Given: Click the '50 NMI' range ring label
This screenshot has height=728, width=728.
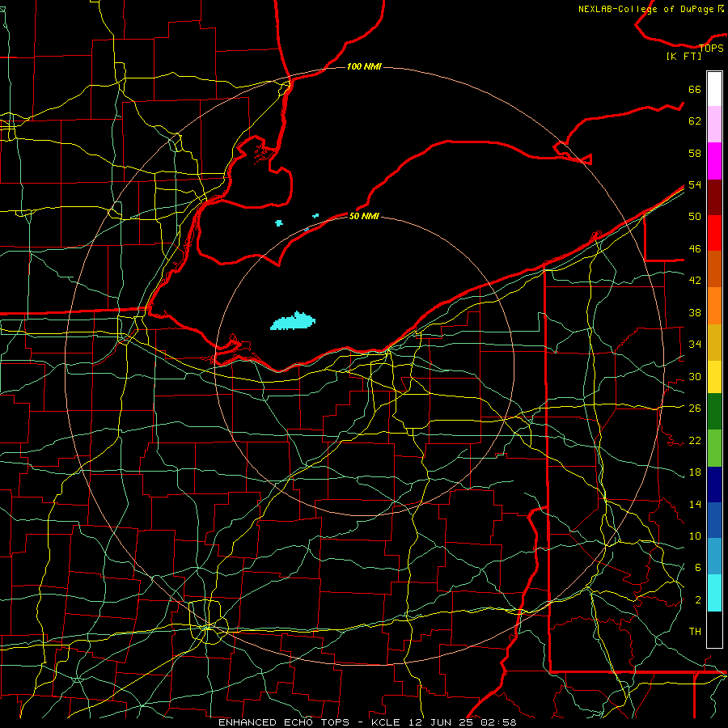Looking at the screenshot, I should click(364, 216).
